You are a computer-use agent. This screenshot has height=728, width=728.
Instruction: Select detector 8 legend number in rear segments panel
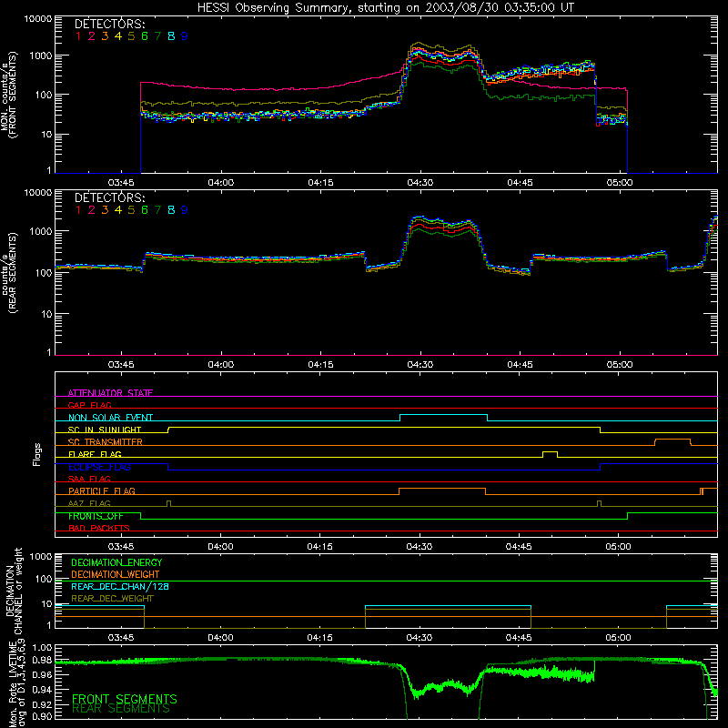[x=171, y=210]
